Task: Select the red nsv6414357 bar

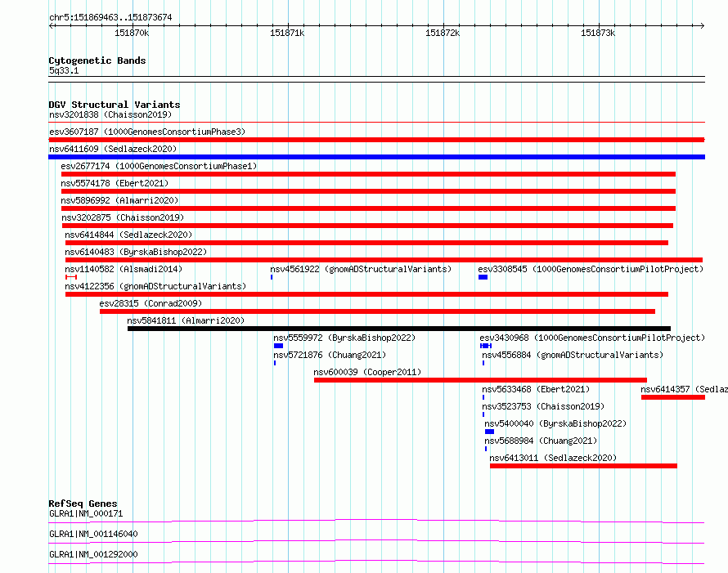Action: click(673, 397)
